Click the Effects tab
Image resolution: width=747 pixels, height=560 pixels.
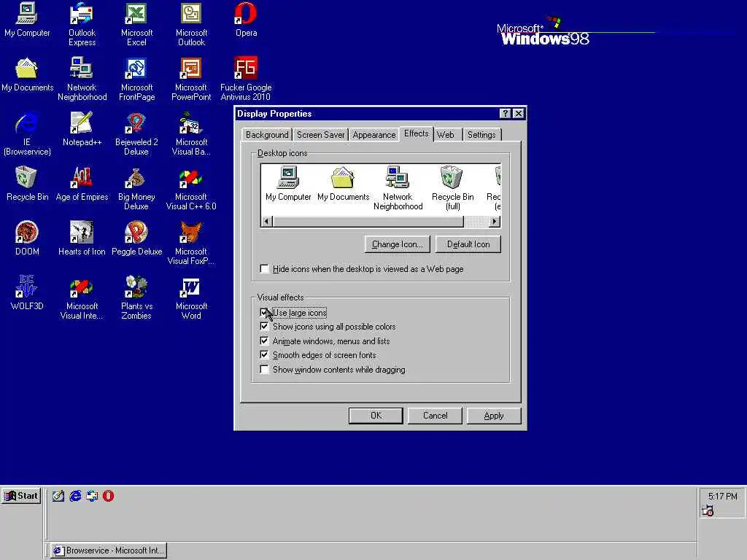click(416, 133)
